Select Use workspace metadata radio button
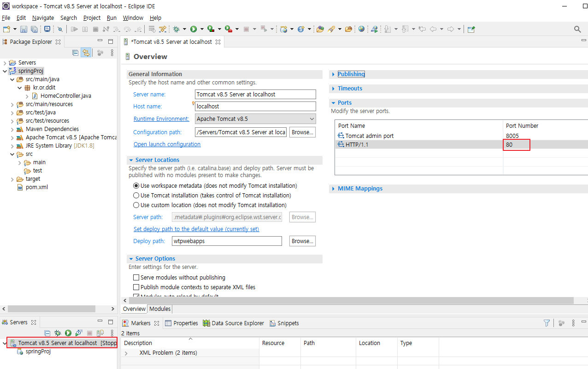The height and width of the screenshot is (369, 588). (x=136, y=186)
